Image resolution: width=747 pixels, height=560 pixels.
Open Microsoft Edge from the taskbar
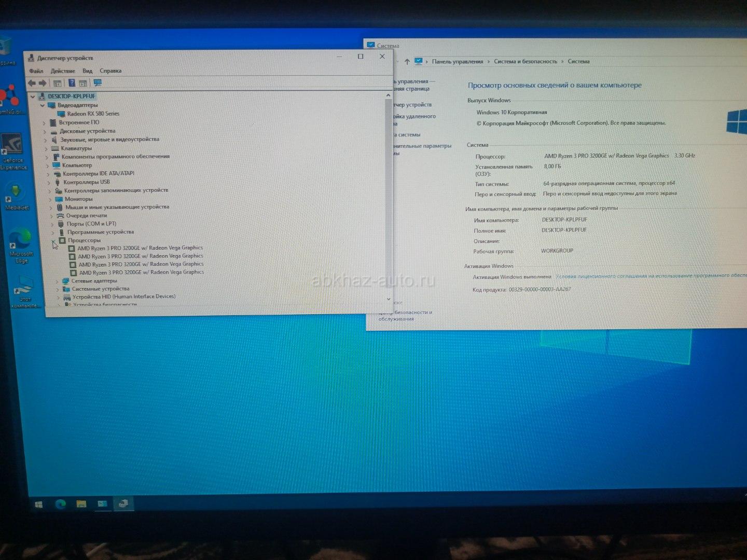coord(60,504)
